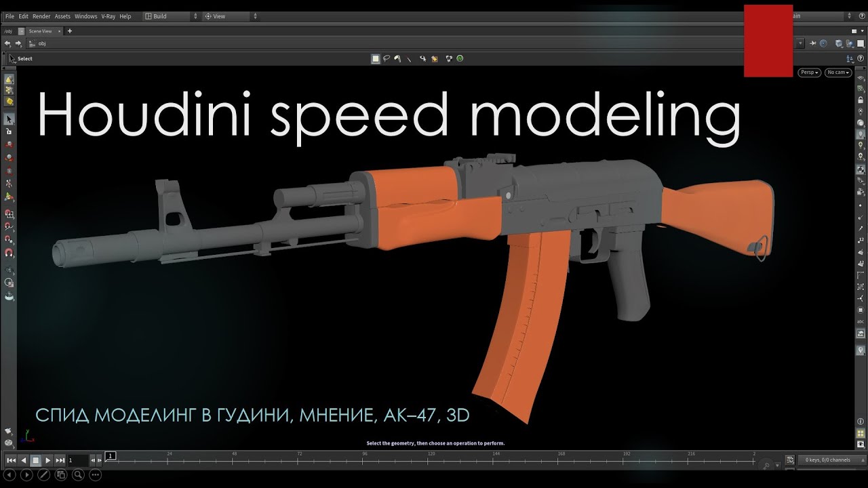The width and height of the screenshot is (868, 488).
Task: Go forward in network path history
Action: coord(18,43)
